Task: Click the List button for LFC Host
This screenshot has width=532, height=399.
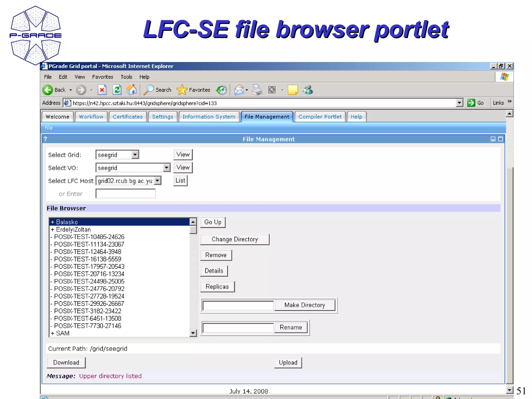Action: [180, 181]
